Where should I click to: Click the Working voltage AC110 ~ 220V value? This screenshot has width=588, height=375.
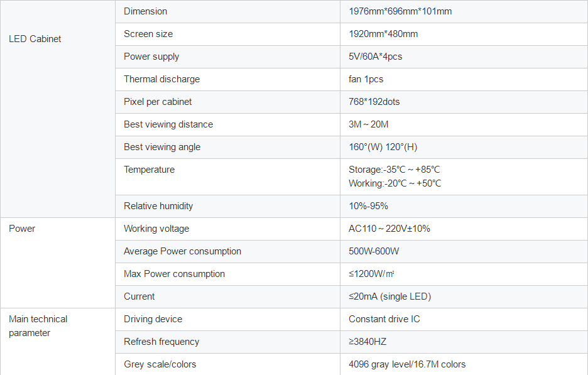coord(389,229)
